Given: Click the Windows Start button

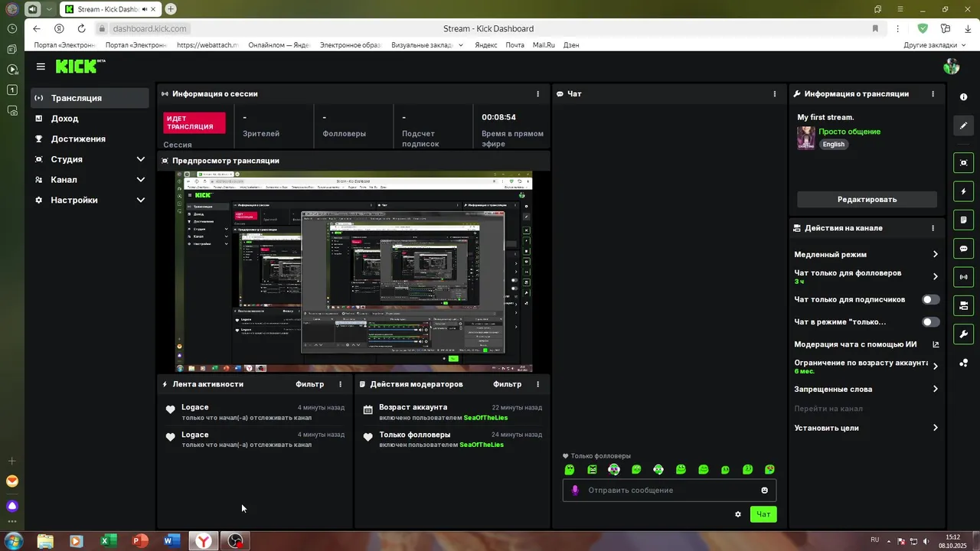Looking at the screenshot, I should tap(13, 541).
